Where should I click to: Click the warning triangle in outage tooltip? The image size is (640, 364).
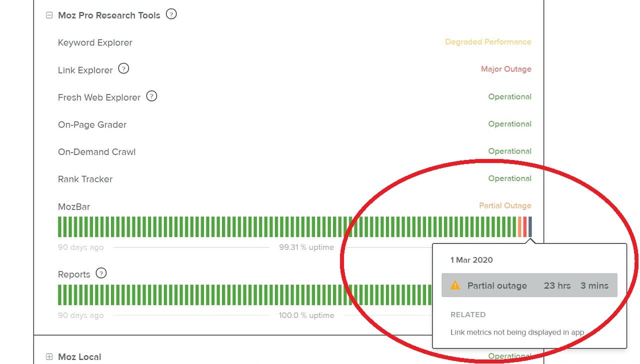455,285
